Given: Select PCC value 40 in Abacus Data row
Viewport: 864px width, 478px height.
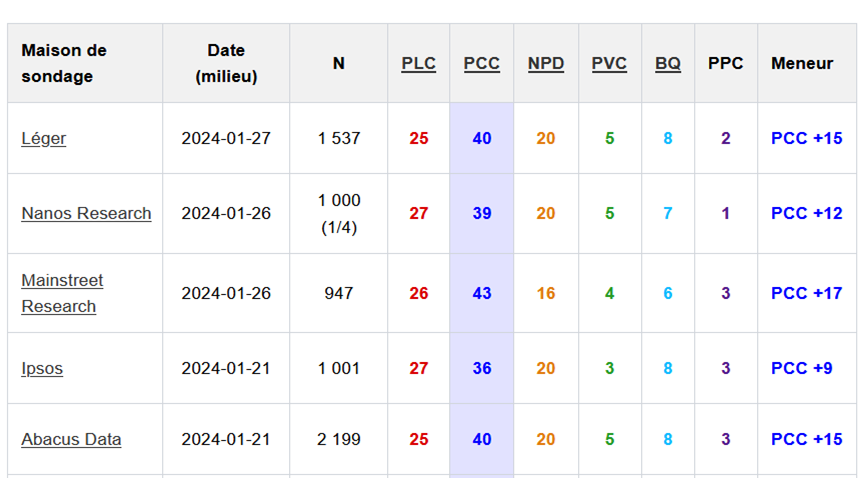Looking at the screenshot, I should (x=482, y=439).
